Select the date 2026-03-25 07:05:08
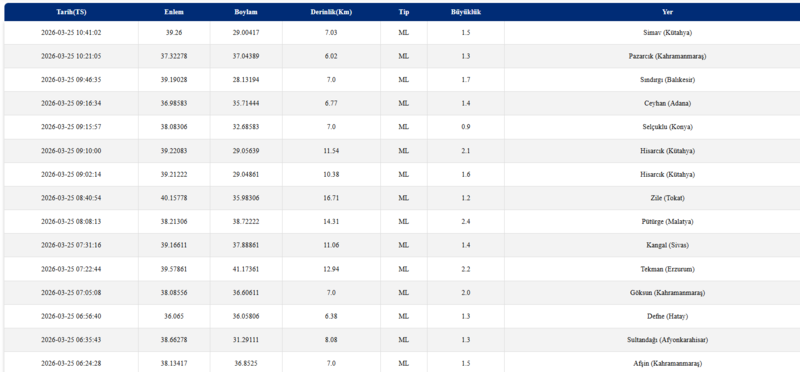This screenshot has height=372, width=800. tap(71, 293)
